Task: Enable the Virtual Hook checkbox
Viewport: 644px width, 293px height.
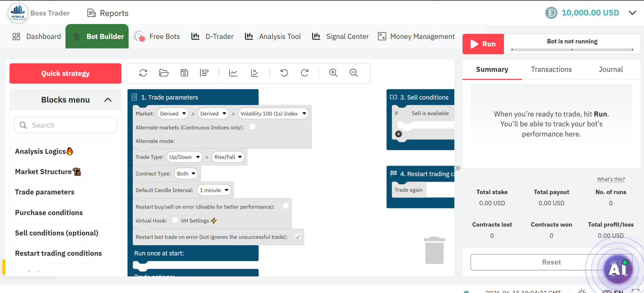Action: pyautogui.click(x=175, y=220)
